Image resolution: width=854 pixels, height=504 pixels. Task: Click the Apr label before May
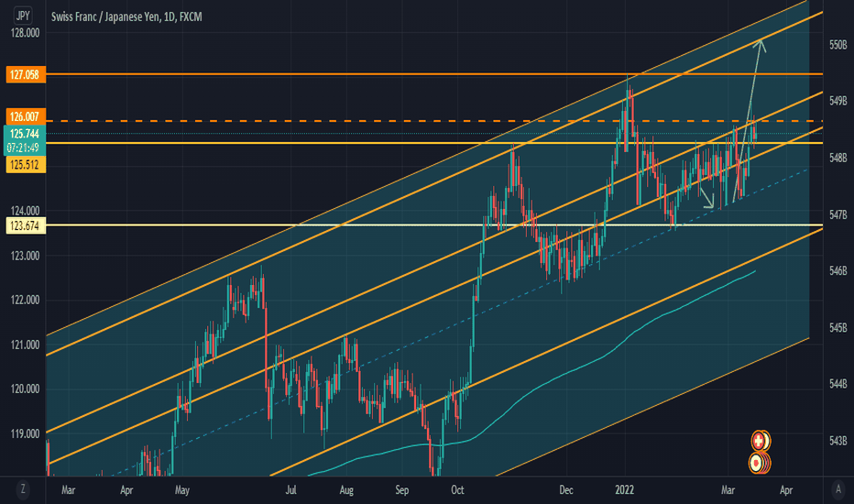[126, 490]
